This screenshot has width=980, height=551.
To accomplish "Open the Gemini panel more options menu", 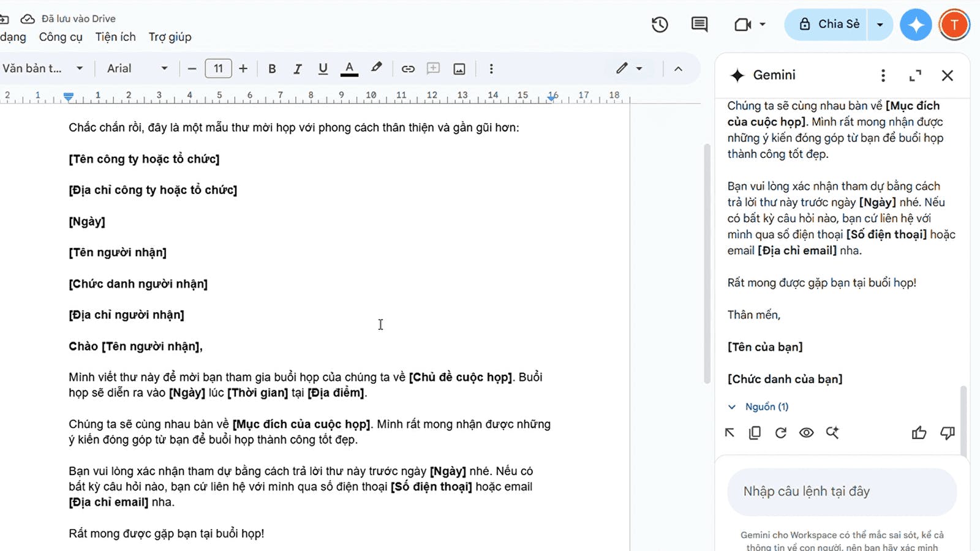I will [x=883, y=75].
